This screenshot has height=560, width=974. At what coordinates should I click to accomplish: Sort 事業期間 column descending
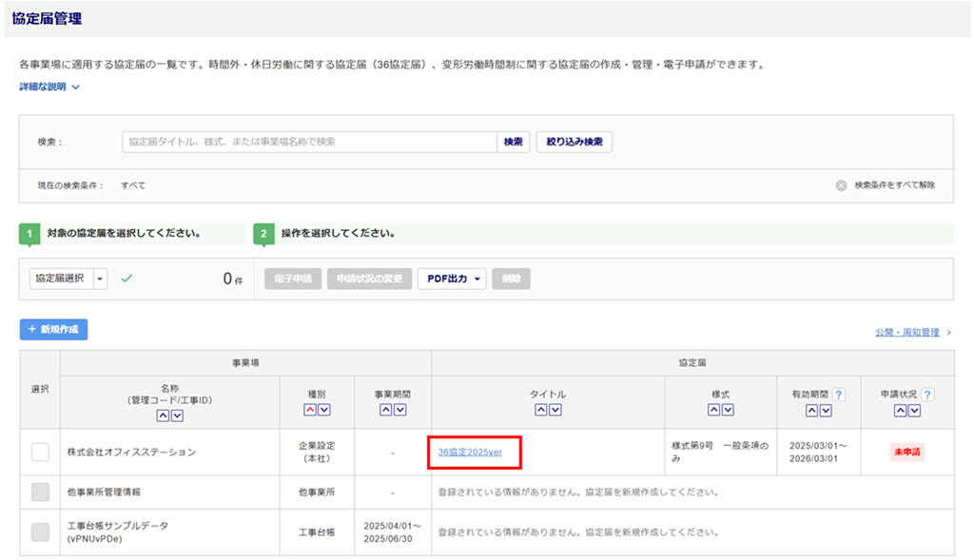point(399,410)
